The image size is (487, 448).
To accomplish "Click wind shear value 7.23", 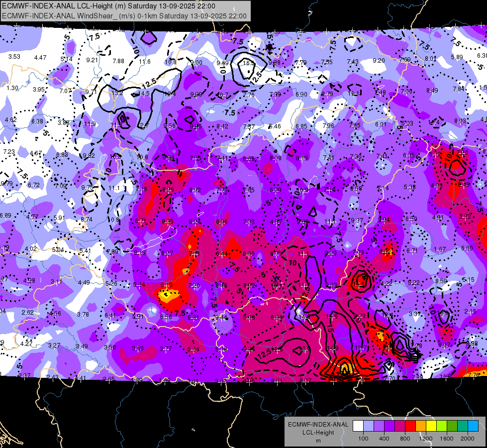I will coord(9,151).
